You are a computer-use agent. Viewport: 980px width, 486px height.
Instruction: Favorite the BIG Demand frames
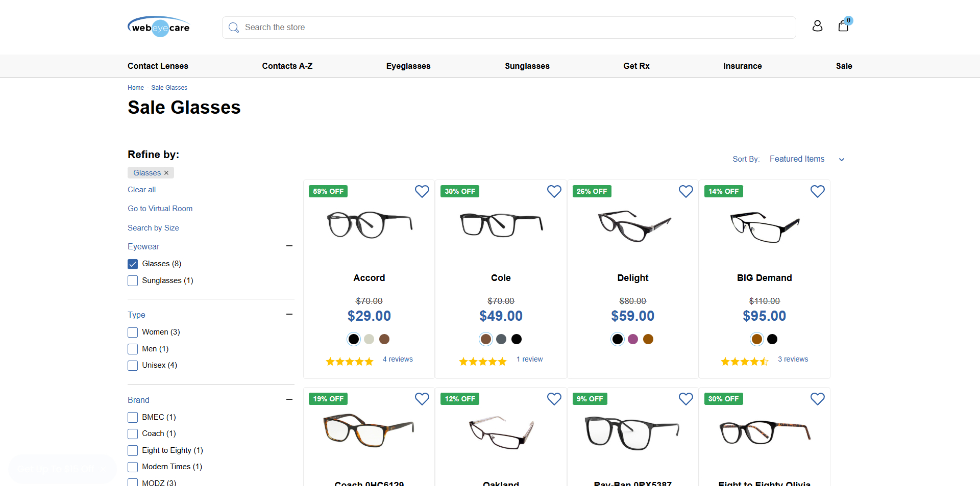817,191
